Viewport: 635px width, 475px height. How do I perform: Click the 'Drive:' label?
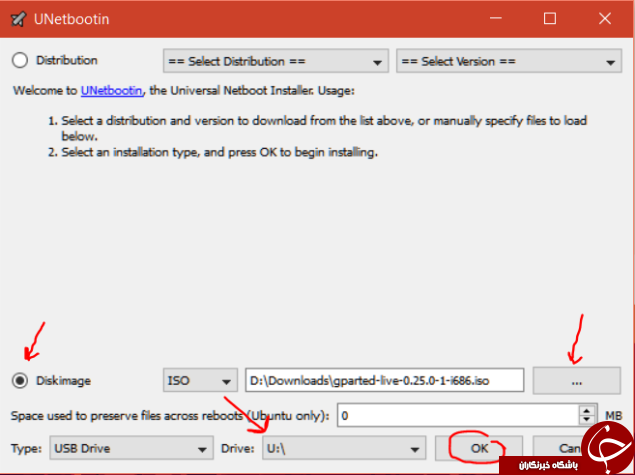pos(238,448)
